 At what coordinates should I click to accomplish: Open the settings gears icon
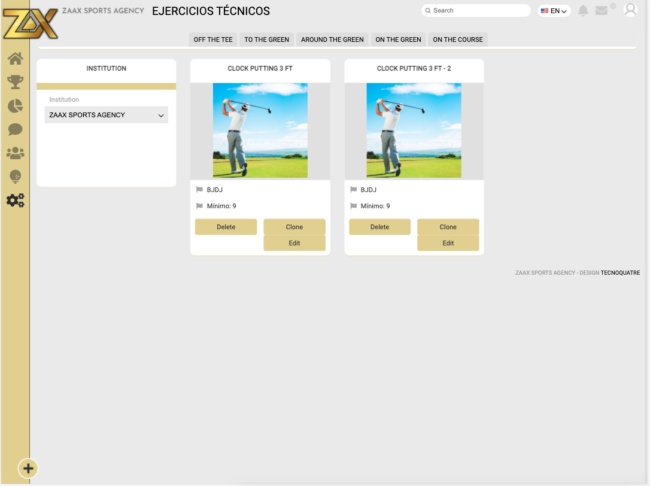(x=15, y=200)
